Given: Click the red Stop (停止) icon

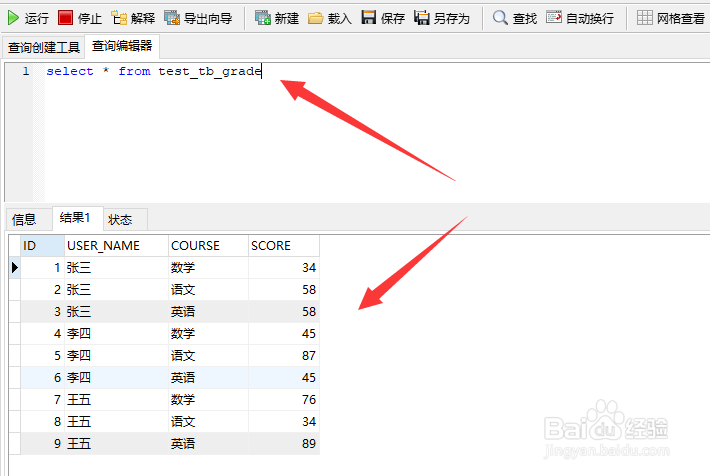Looking at the screenshot, I should click(x=65, y=18).
